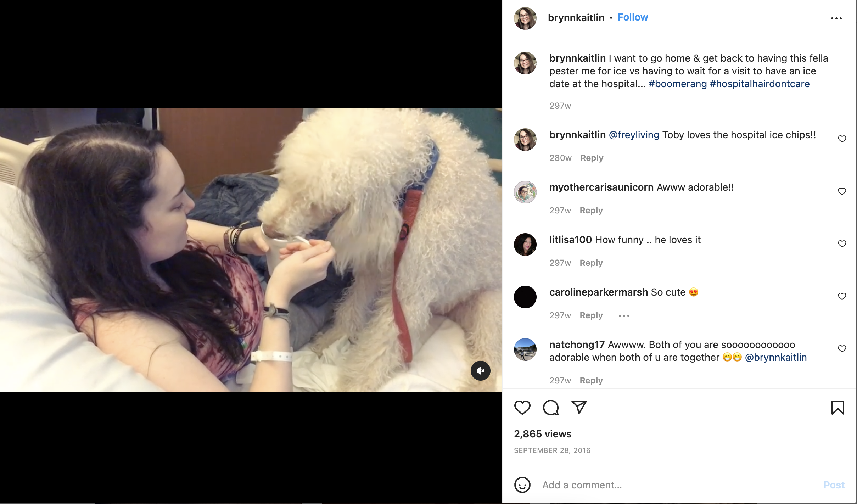Share the post with the paper plane icon
The height and width of the screenshot is (504, 857).
[x=579, y=408]
